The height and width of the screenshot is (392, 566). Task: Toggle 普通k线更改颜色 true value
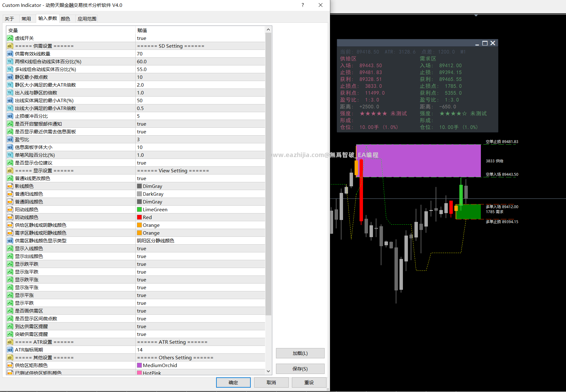click(201, 178)
